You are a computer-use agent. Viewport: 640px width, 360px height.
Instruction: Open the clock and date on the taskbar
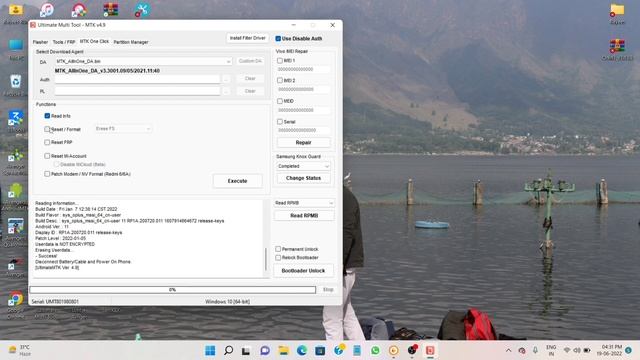coord(609,350)
